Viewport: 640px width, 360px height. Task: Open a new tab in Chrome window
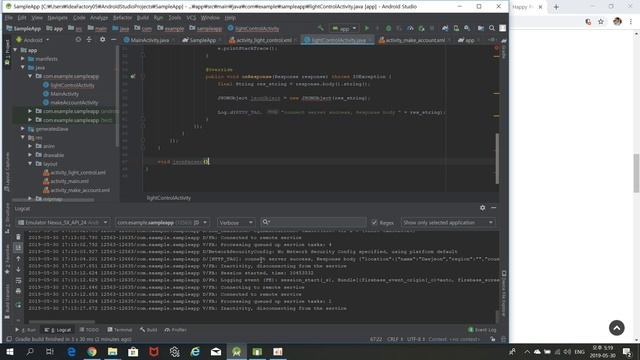point(556,7)
